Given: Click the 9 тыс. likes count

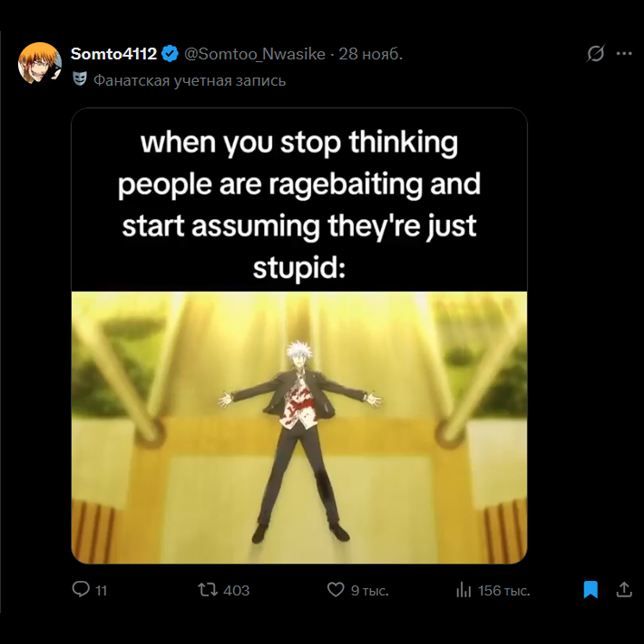Looking at the screenshot, I should point(370,591).
